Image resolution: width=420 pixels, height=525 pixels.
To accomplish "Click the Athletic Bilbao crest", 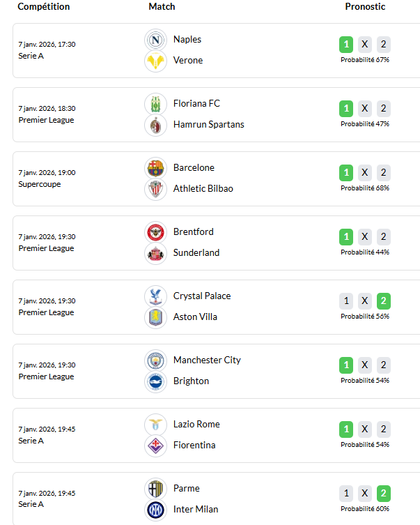I will point(155,190).
